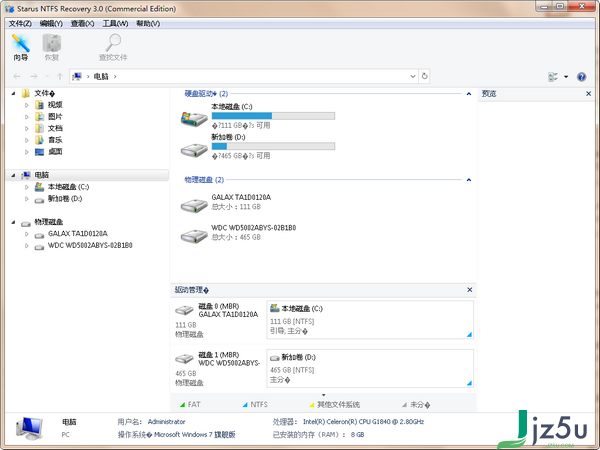
Task: Click the 硬盘驱动器 (2) group header
Action: coord(206,93)
